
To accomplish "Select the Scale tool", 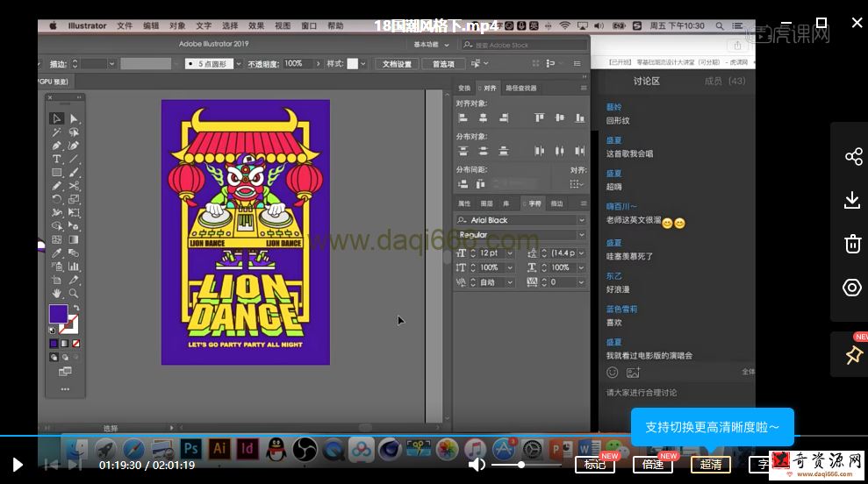I will (74, 199).
